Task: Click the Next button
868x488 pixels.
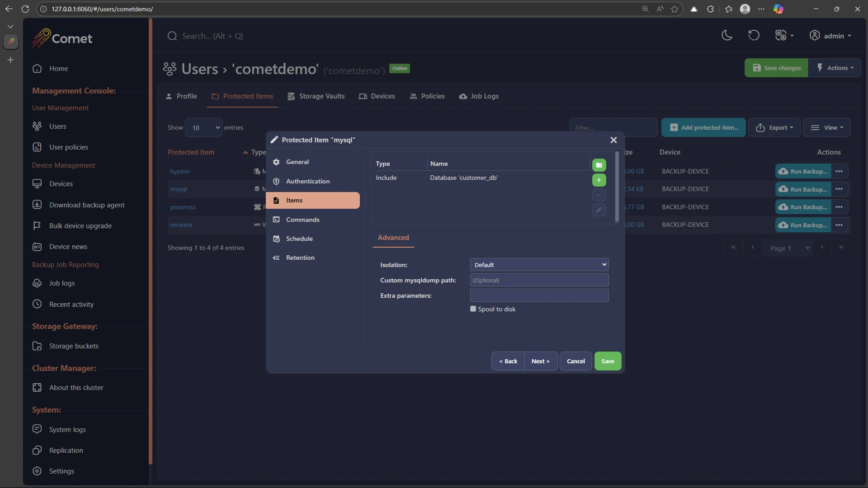Action: pos(541,361)
